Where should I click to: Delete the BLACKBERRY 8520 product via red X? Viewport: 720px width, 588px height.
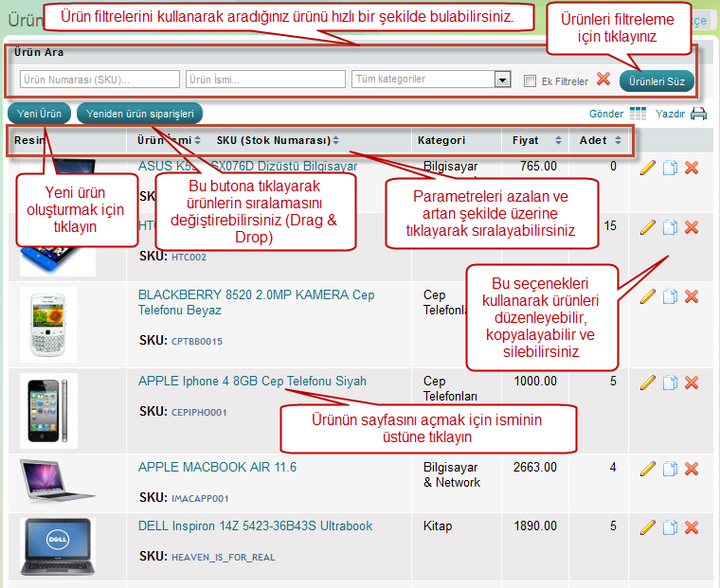[x=692, y=296]
